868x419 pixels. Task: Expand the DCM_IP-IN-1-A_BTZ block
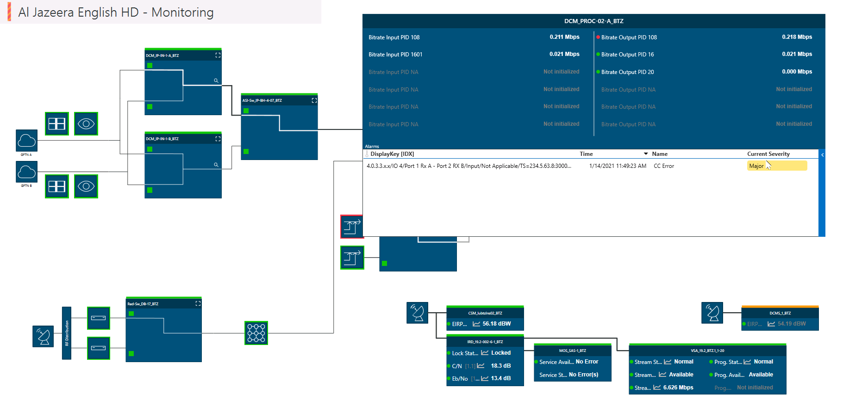click(x=218, y=55)
